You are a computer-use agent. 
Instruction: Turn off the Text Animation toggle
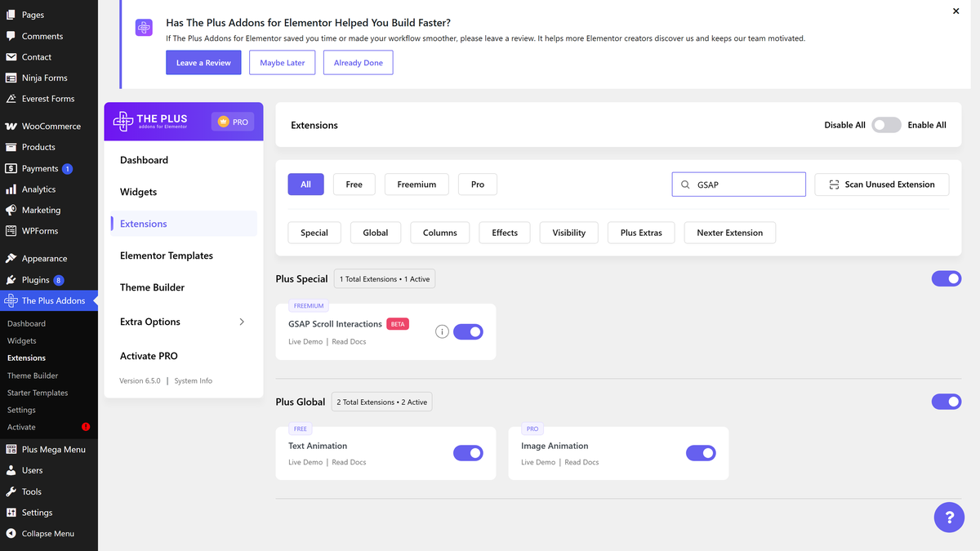(x=468, y=453)
